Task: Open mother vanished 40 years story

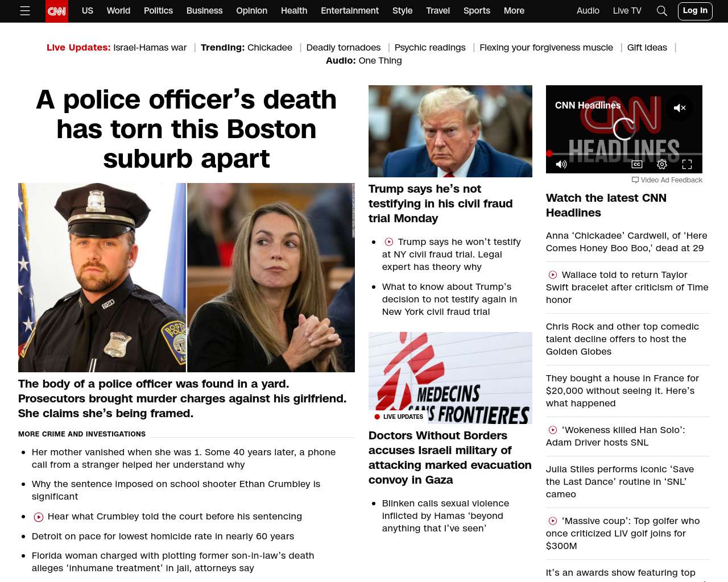Action: (184, 459)
